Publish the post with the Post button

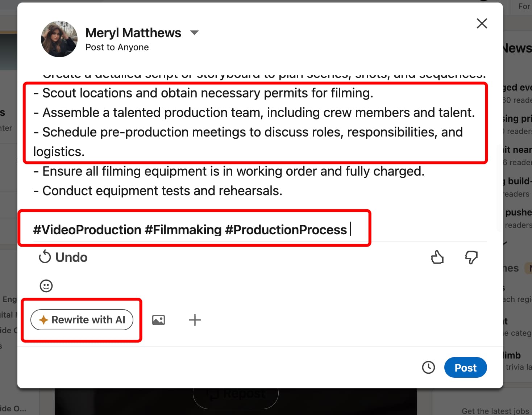465,367
